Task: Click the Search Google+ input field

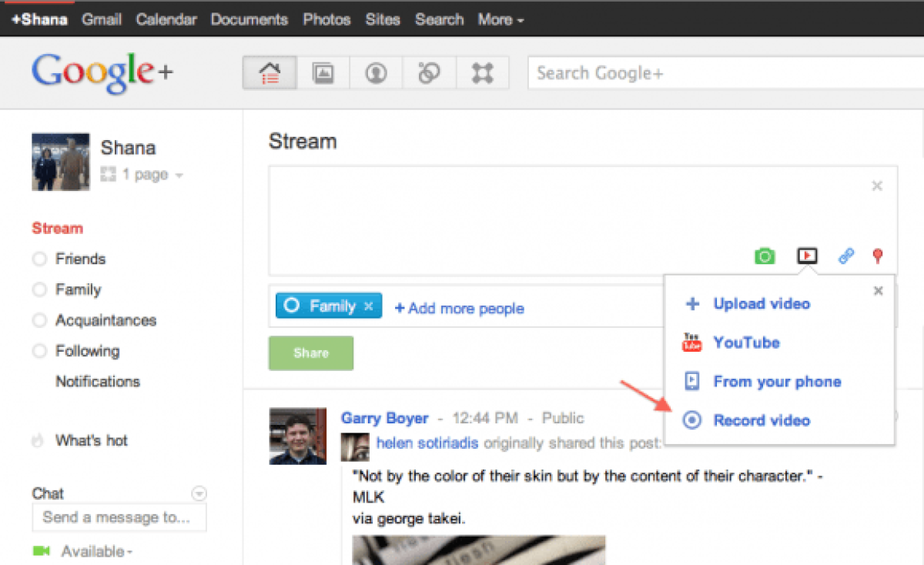Action: tap(724, 74)
